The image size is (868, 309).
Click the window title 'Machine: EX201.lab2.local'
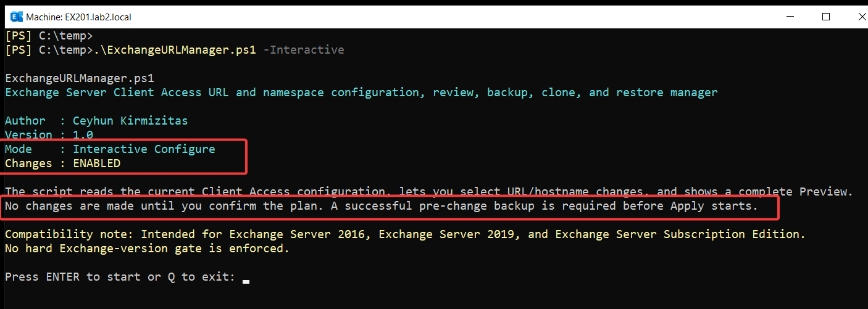pyautogui.click(x=78, y=17)
